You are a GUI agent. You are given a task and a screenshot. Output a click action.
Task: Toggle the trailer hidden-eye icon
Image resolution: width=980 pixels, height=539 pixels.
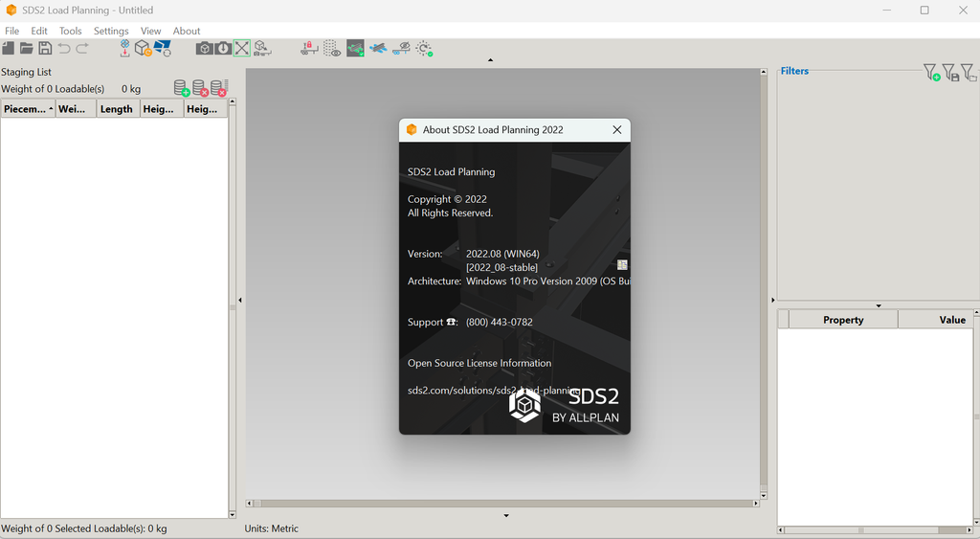(x=401, y=48)
